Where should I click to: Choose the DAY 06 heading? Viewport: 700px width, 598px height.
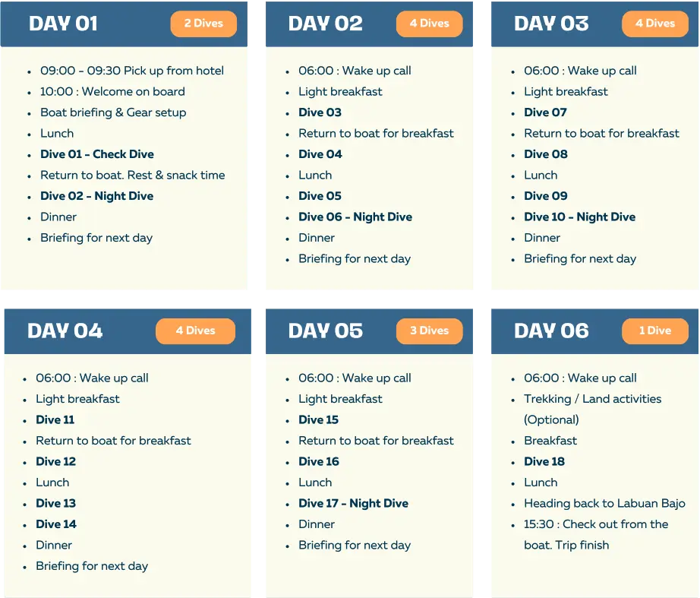pyautogui.click(x=551, y=331)
